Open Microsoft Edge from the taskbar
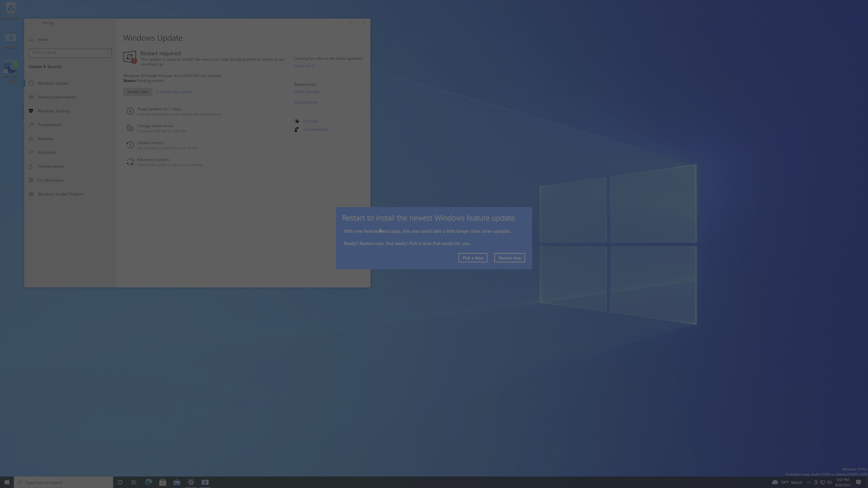Screen dimensions: 868x488 pyautogui.click(x=148, y=482)
